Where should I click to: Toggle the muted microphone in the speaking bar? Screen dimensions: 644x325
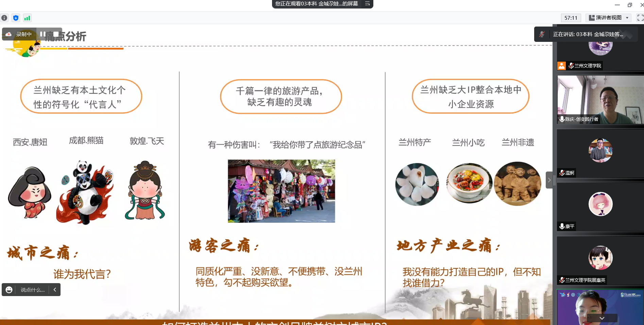(542, 34)
